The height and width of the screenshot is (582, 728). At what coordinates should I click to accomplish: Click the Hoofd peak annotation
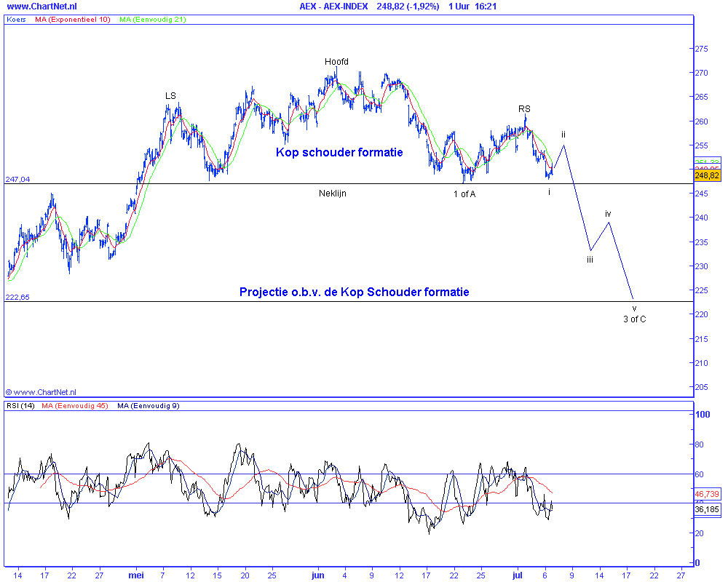click(x=336, y=62)
